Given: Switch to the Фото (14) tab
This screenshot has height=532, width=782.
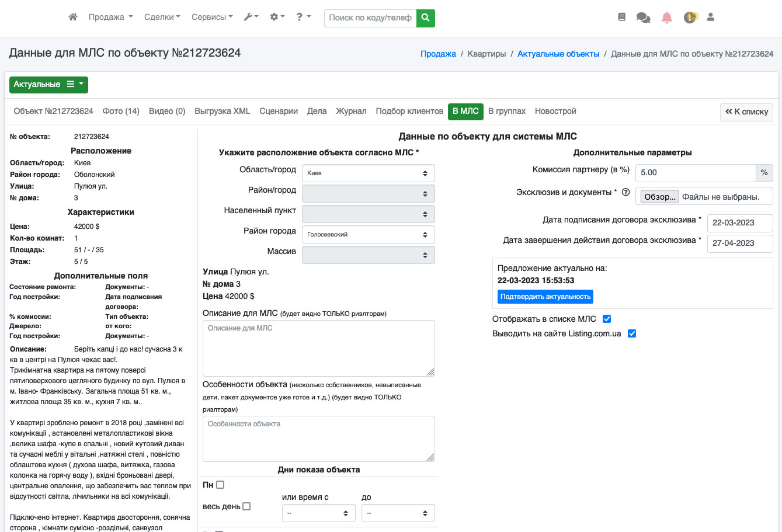Looking at the screenshot, I should click(121, 111).
